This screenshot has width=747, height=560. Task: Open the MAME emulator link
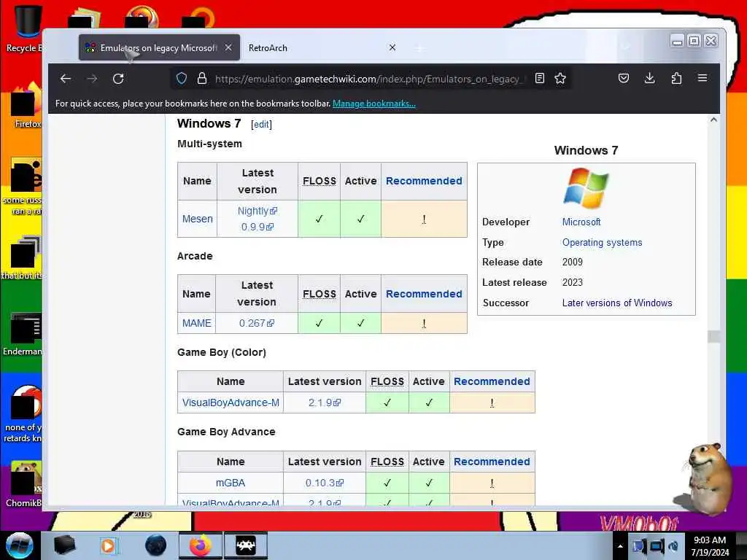point(196,323)
